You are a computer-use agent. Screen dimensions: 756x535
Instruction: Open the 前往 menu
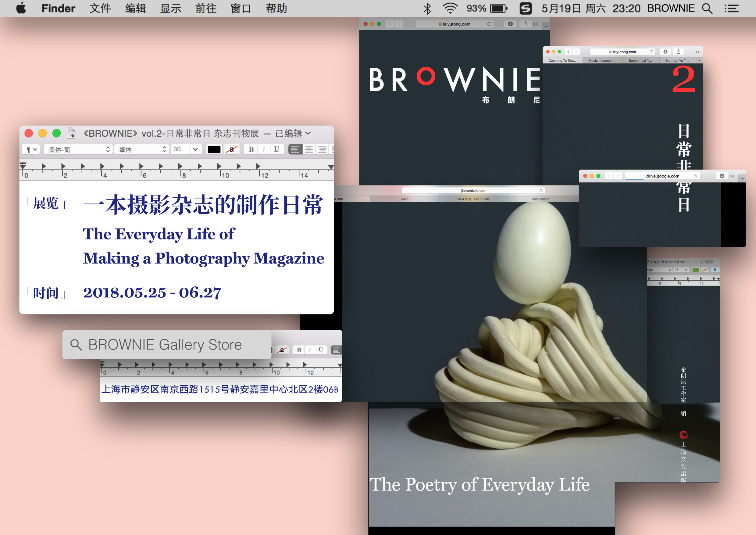[x=206, y=8]
